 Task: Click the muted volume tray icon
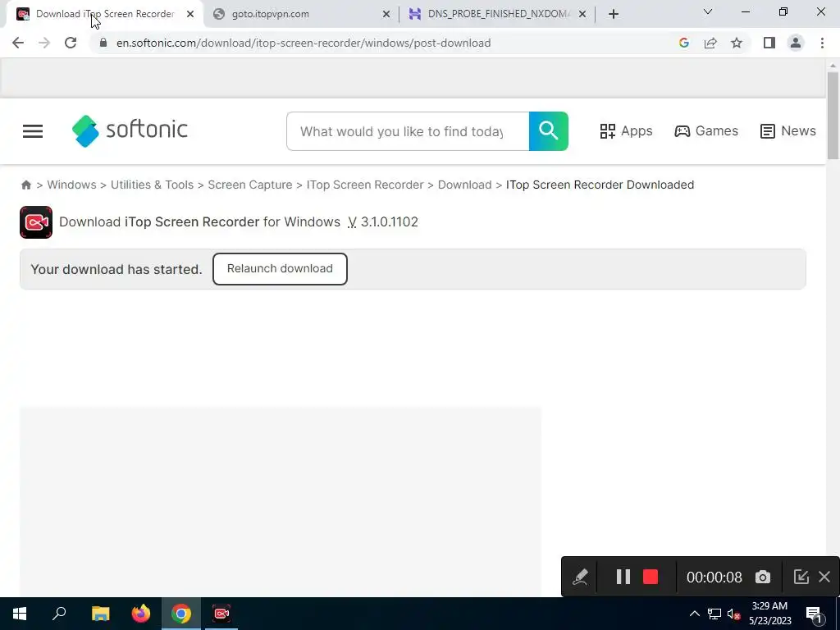(734, 614)
